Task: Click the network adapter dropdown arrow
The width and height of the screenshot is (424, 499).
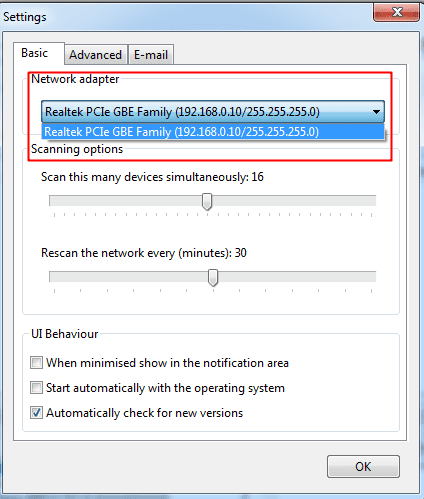Action: pyautogui.click(x=376, y=112)
